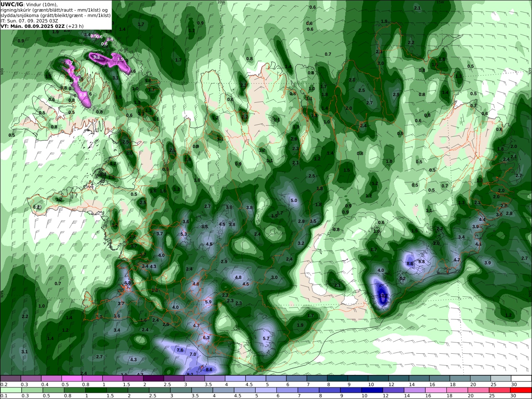Viewport: 532px width, 399px height.
Task: Click the pure red swatch after 30 in lower row
Action: (521, 390)
